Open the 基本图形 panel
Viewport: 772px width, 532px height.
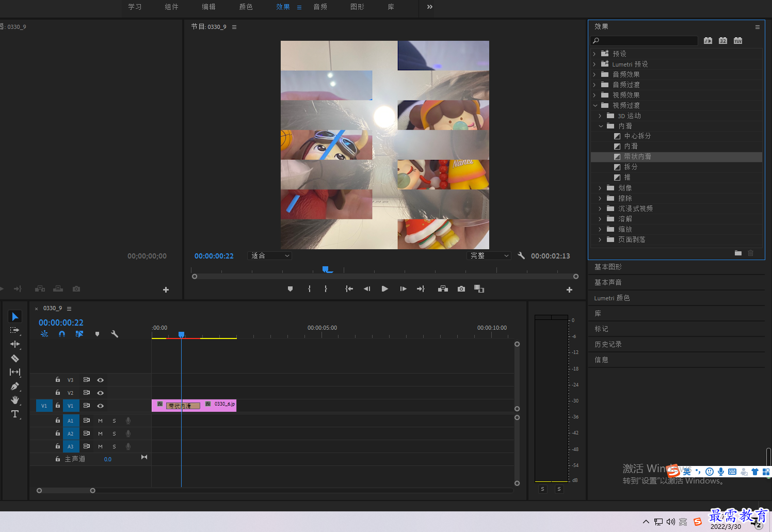point(608,267)
